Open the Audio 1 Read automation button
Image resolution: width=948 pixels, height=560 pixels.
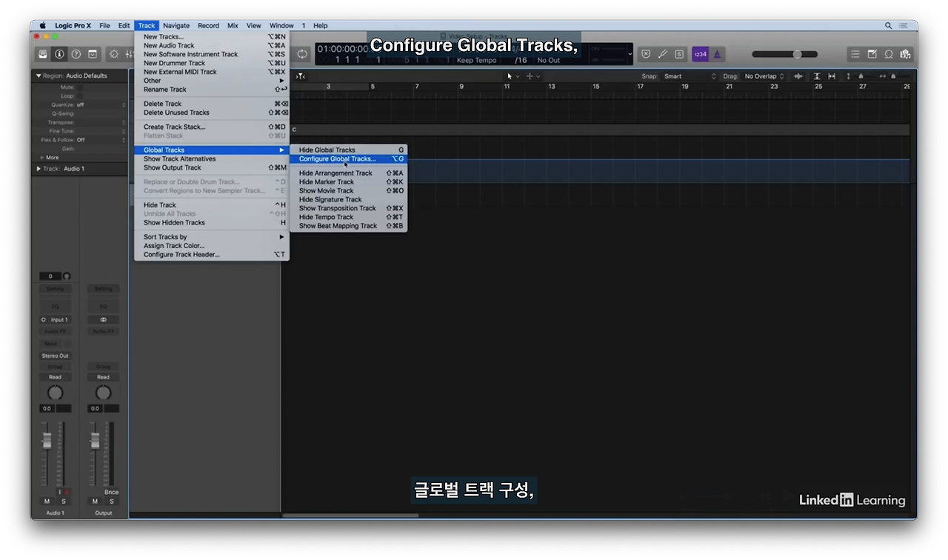(56, 377)
